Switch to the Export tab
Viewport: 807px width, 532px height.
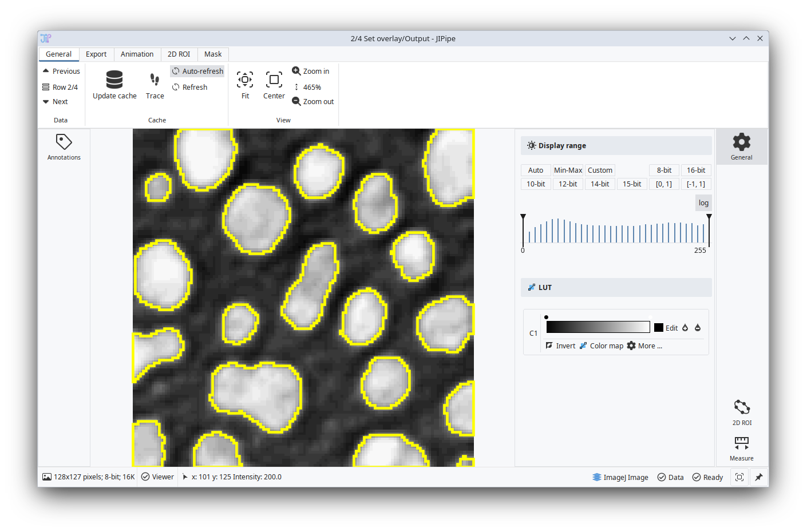coord(96,54)
